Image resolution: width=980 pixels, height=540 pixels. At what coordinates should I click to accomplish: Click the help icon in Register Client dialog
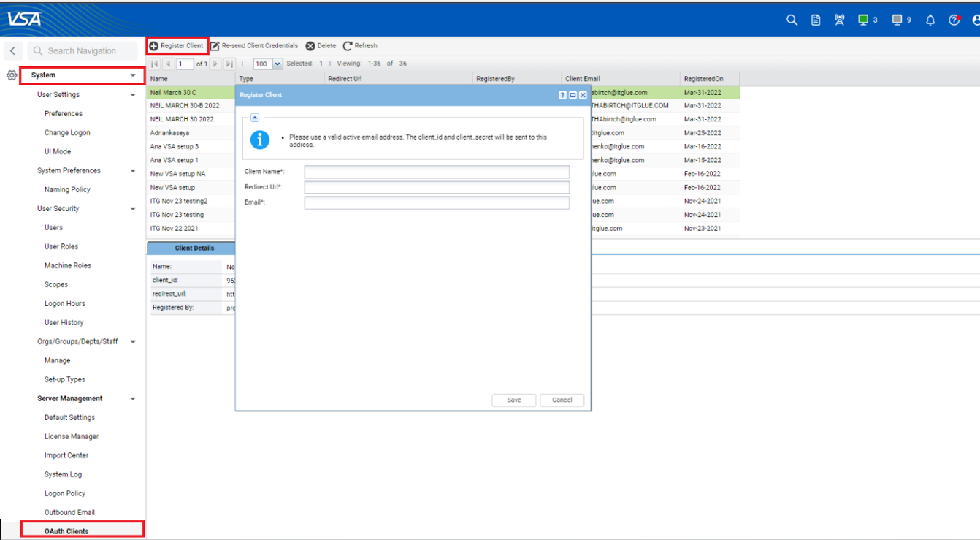click(x=562, y=95)
